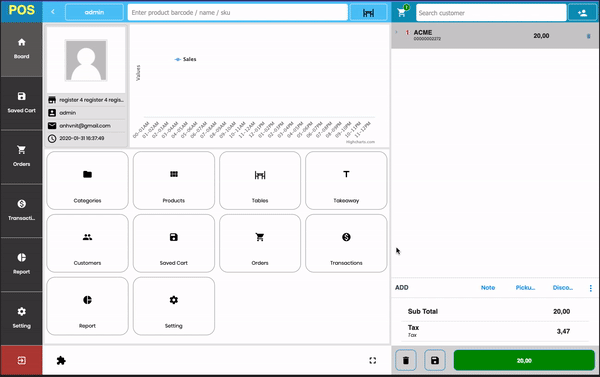Click the green 20,00 checkout button
Screen dimensions: 600x377
click(x=524, y=360)
